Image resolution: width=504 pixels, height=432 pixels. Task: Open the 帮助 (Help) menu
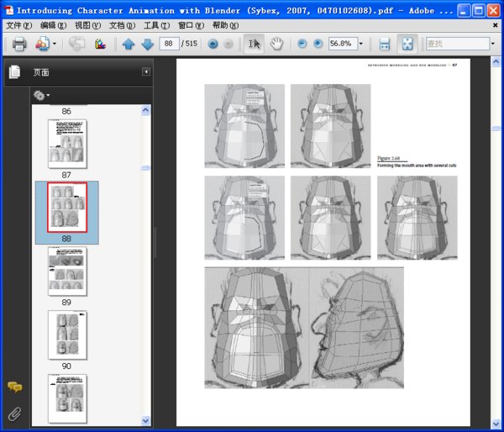point(225,25)
